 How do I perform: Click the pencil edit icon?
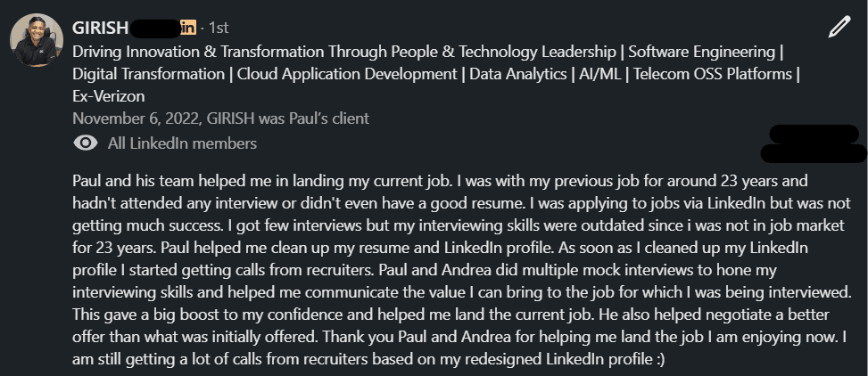pos(839,27)
